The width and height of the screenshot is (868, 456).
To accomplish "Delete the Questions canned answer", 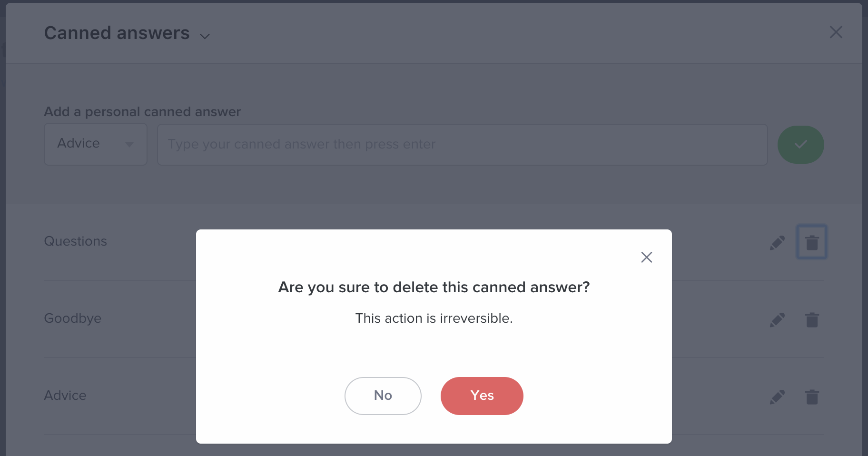I will (812, 243).
